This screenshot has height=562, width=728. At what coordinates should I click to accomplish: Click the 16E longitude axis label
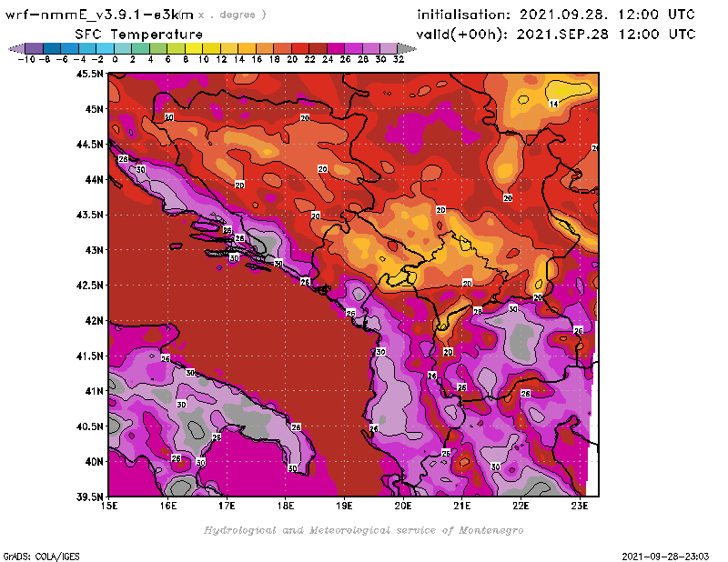point(168,506)
